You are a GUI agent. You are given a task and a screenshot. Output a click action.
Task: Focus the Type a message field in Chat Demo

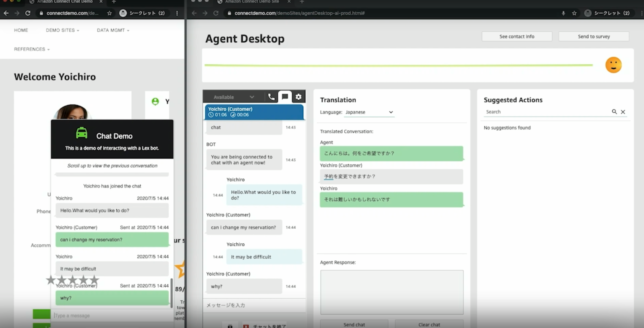tap(112, 315)
